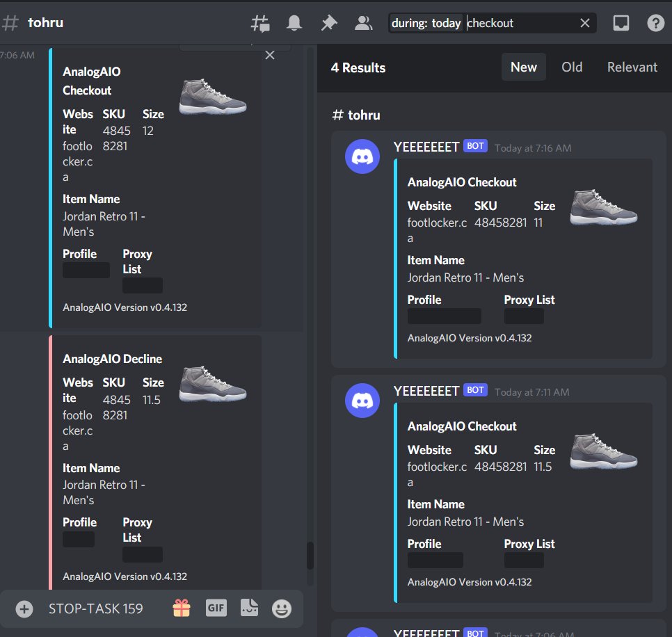The width and height of the screenshot is (672, 637).
Task: Click 'AnalogAIO Checkout' title in 7:11 result
Action: coord(462,427)
